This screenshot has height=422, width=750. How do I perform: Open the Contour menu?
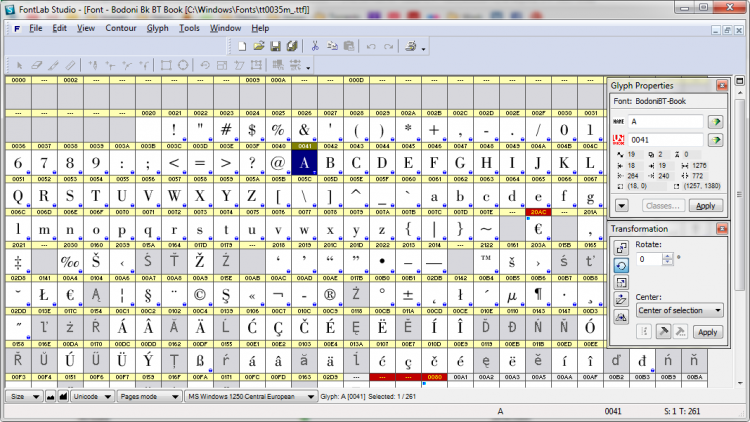point(121,28)
